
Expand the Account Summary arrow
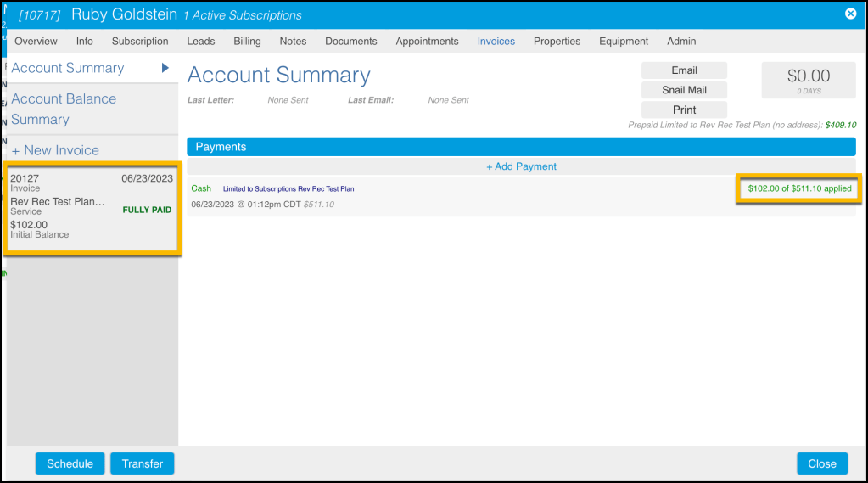pos(165,68)
